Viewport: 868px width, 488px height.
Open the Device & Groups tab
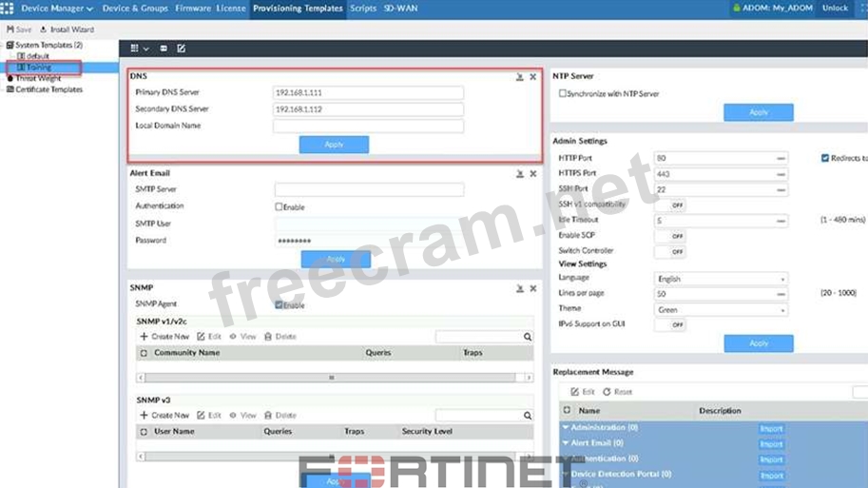point(134,9)
